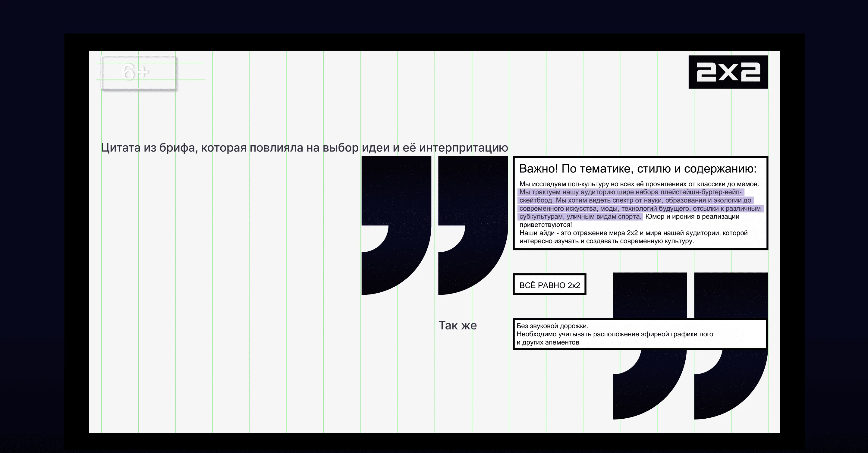Click the "ВСЁ РАВНО 2x2" box

pyautogui.click(x=549, y=285)
